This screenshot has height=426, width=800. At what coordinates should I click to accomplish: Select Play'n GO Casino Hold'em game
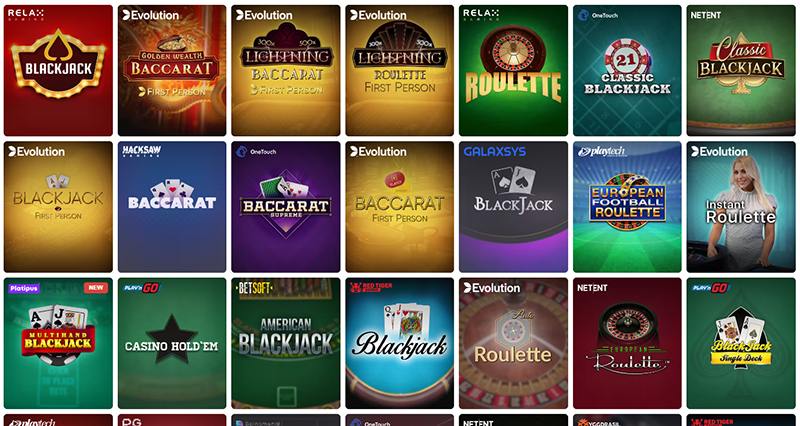(172, 343)
